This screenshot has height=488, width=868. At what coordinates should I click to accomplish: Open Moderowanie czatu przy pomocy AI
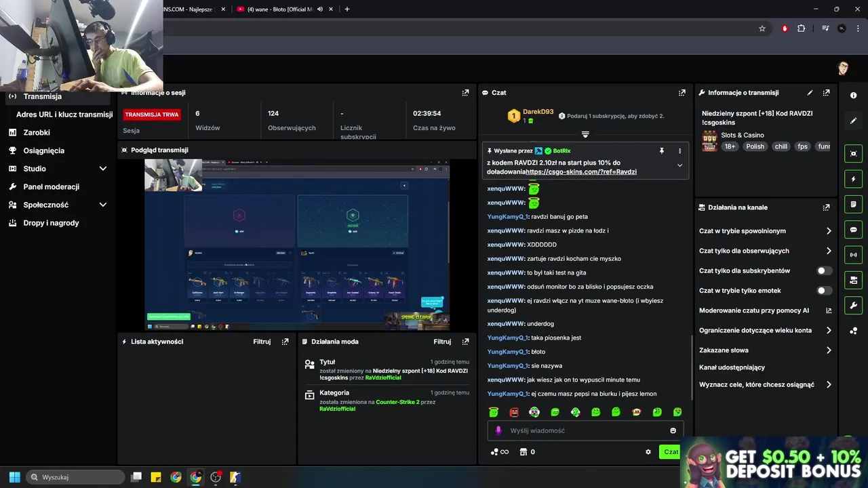pyautogui.click(x=765, y=310)
